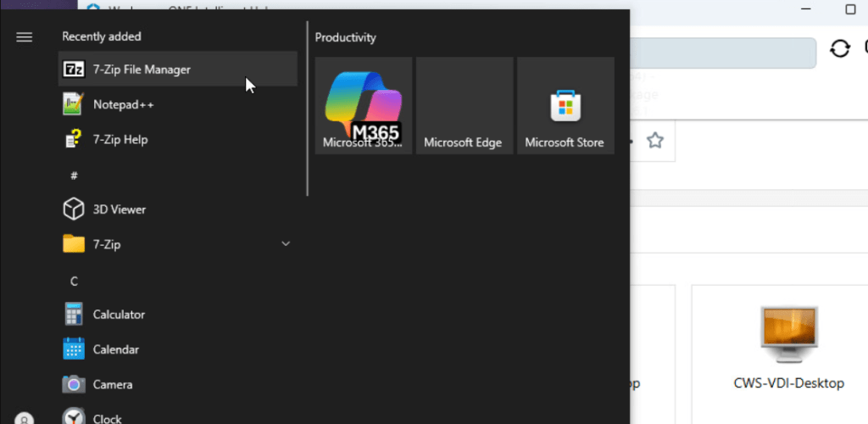This screenshot has width=868, height=424.
Task: Launch the Microsoft Edge tile
Action: point(464,106)
